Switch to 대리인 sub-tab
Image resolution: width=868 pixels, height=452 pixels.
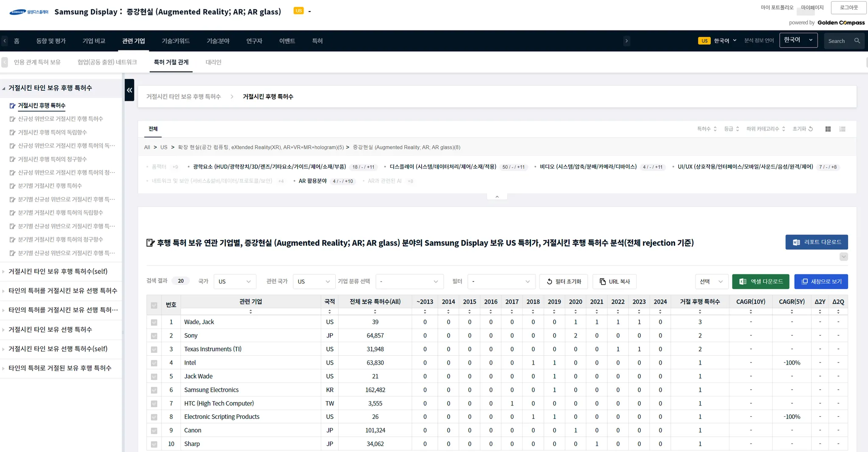(x=214, y=62)
